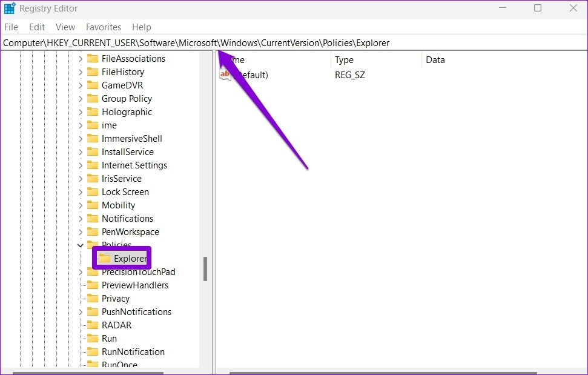Screen dimensions: 588x375
Task: Open the File menu
Action: 12,27
